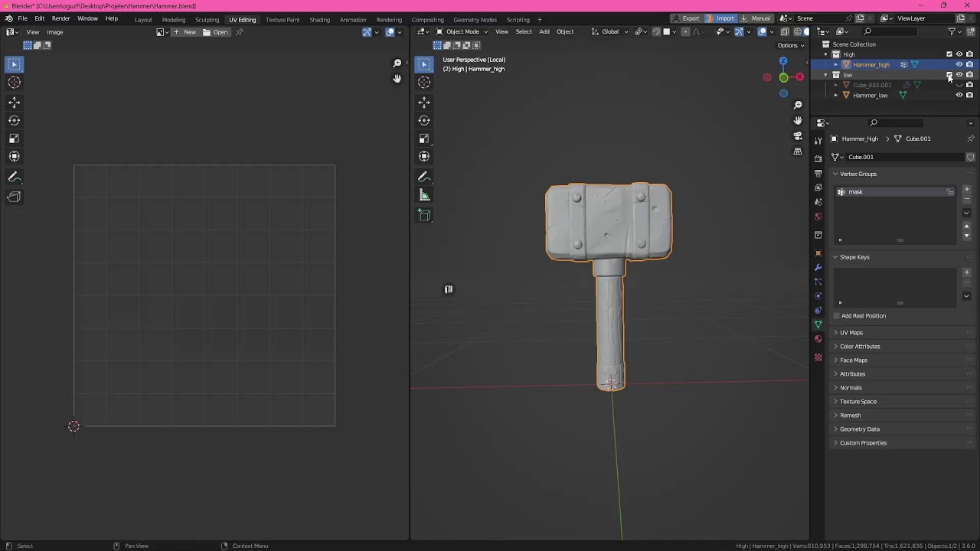Open the Output properties tab
This screenshot has height=551, width=980.
click(x=818, y=173)
